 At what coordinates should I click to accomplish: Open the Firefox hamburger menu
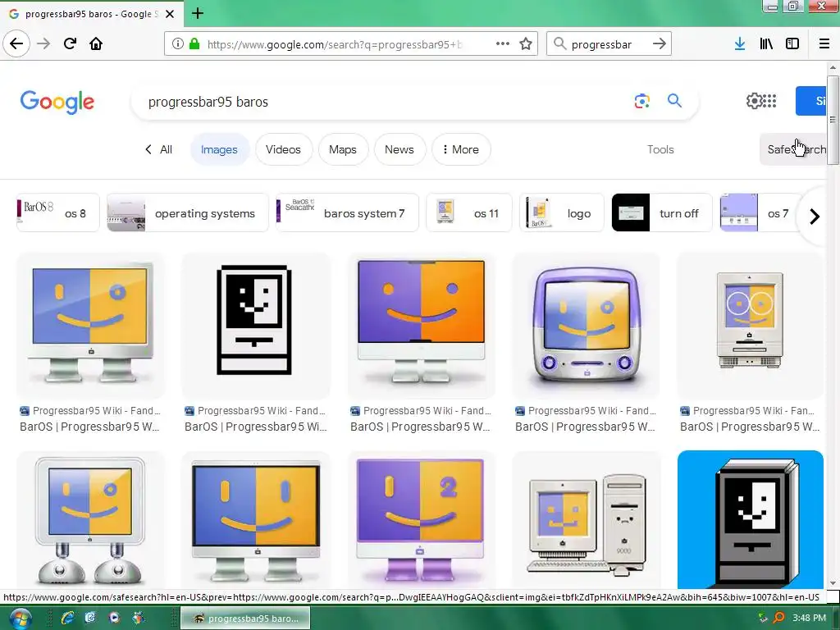click(x=824, y=44)
